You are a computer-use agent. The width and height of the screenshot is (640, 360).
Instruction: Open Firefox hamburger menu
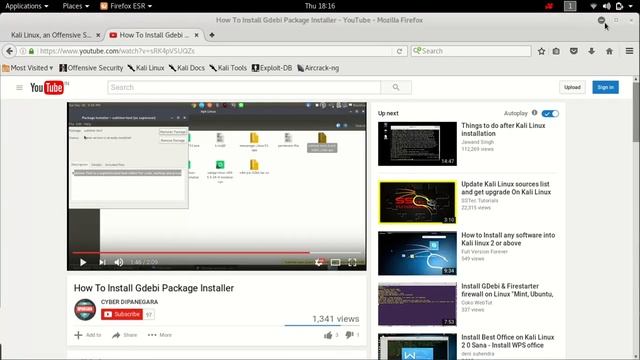pos(629,51)
